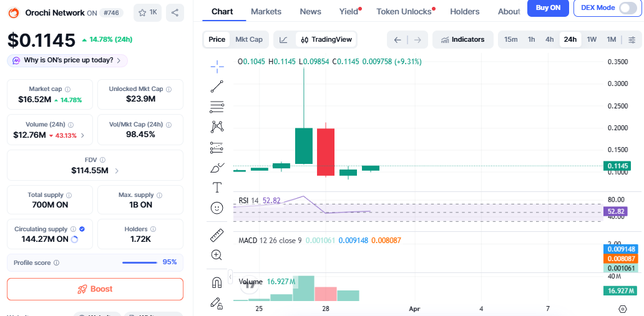Set chart interval to 15m

click(x=510, y=39)
